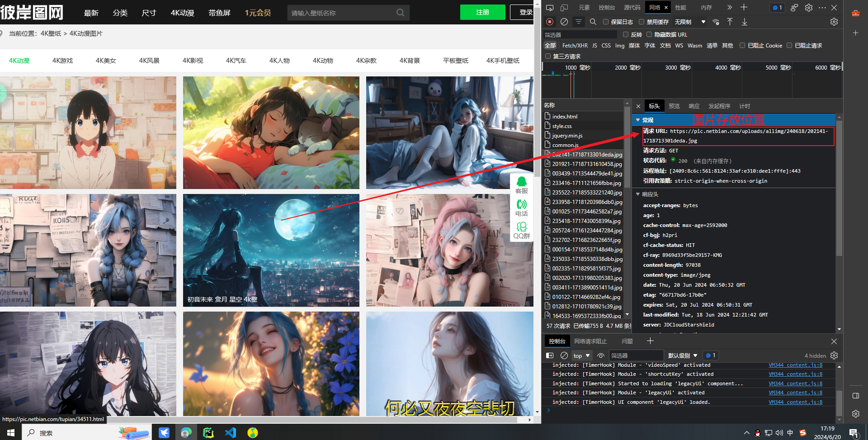This screenshot has height=440, width=868.
Task: Click the site search magnifier icon
Action: pos(400,13)
